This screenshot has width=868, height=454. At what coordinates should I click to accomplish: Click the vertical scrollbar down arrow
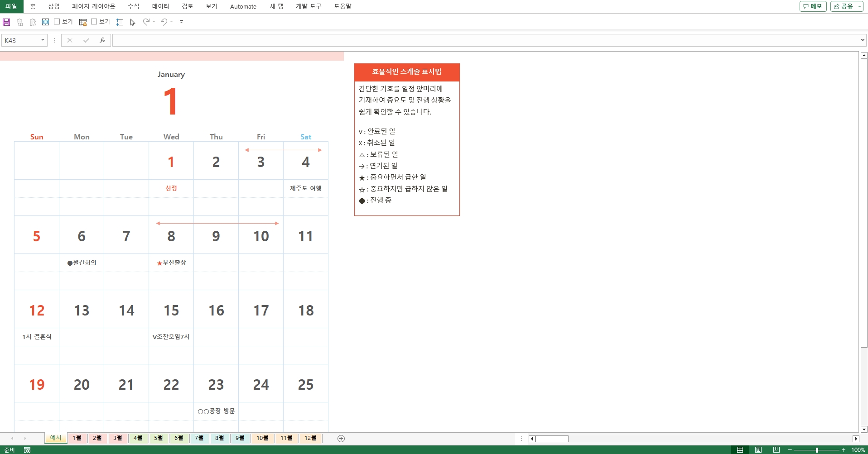pos(864,429)
